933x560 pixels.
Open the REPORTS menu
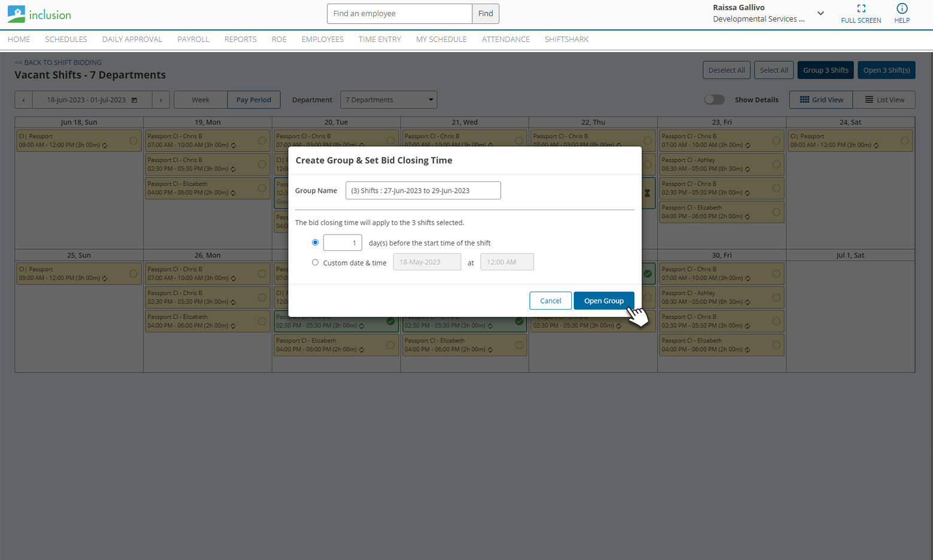pos(241,40)
